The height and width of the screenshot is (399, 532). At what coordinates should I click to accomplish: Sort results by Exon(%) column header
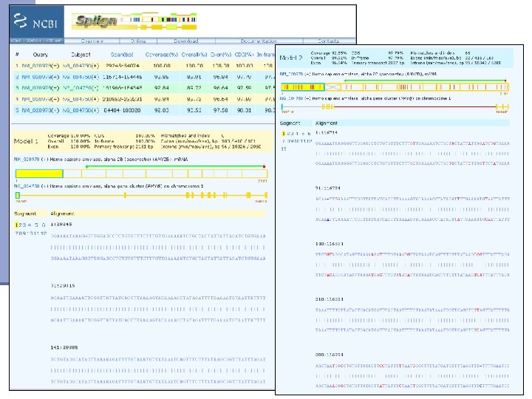click(x=220, y=55)
